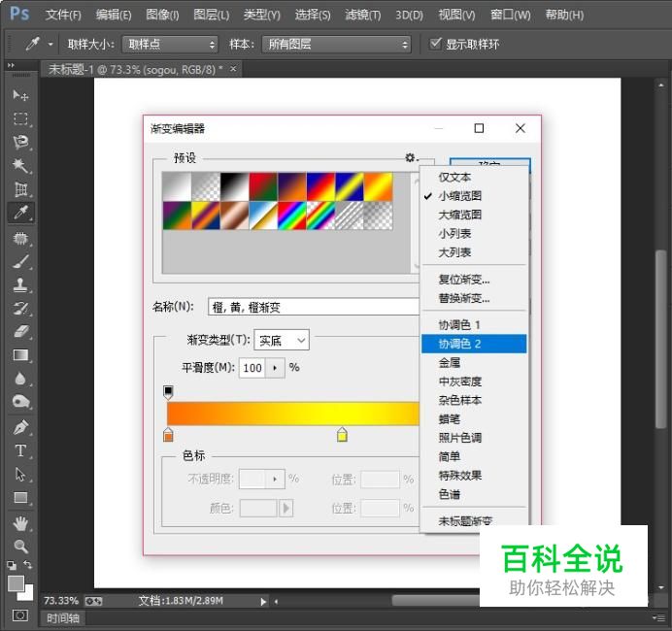Click the 平滑度 value field
Viewport: 672px width, 631px height.
point(252,368)
